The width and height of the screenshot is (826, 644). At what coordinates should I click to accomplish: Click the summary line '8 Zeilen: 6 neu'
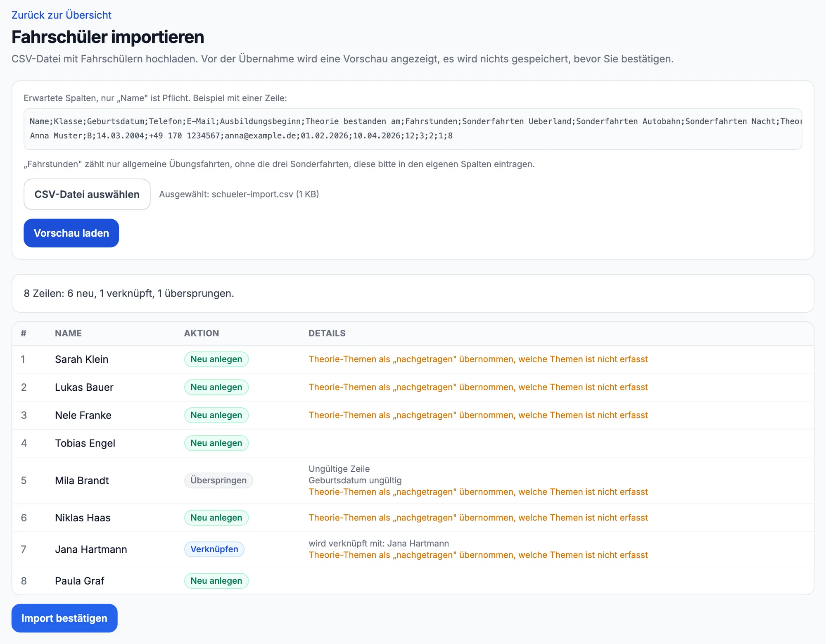pos(129,293)
